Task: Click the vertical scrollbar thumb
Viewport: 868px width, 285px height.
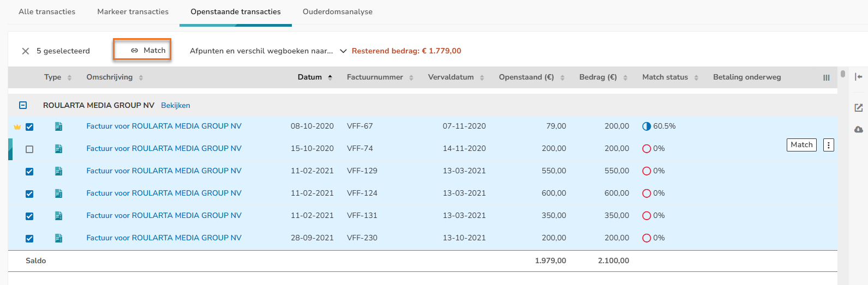Action: 843,74
